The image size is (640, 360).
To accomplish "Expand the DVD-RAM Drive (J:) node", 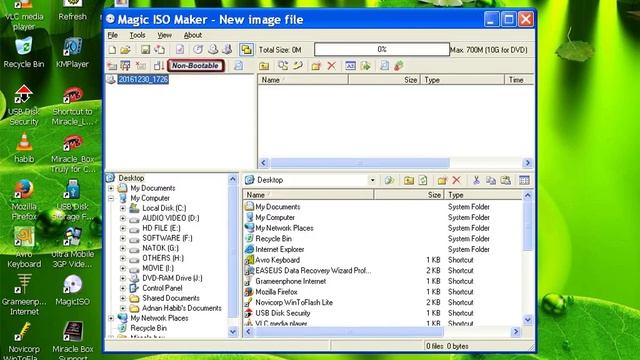I will pyautogui.click(x=122, y=278).
